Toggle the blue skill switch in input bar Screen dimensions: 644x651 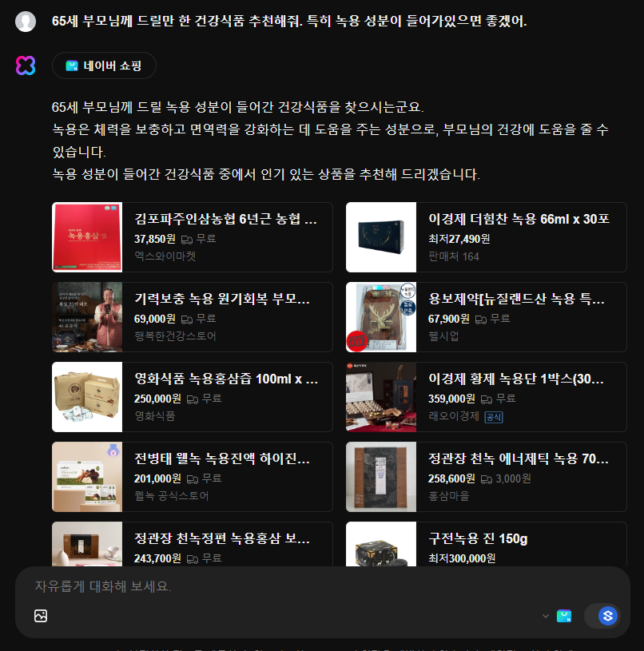tap(604, 616)
